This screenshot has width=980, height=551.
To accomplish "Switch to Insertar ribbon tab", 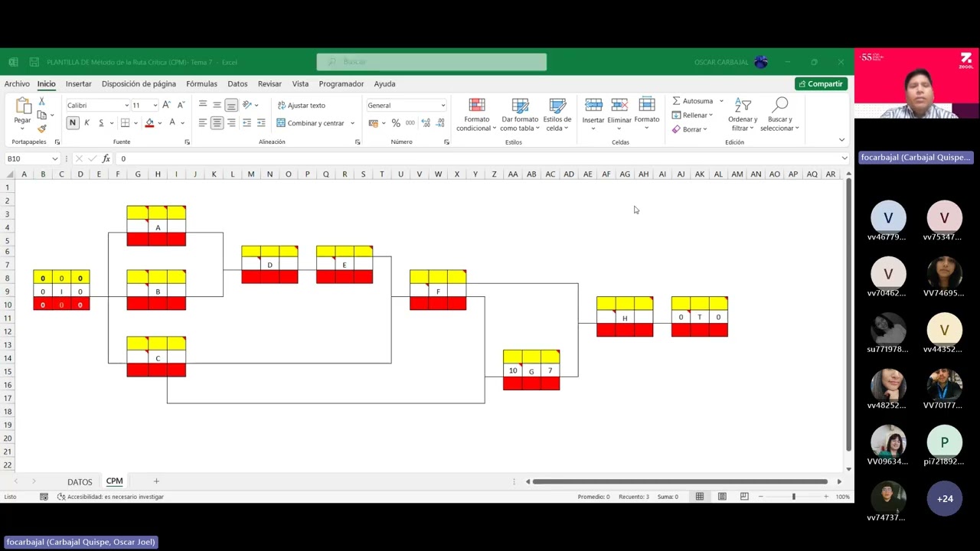I will (x=79, y=84).
